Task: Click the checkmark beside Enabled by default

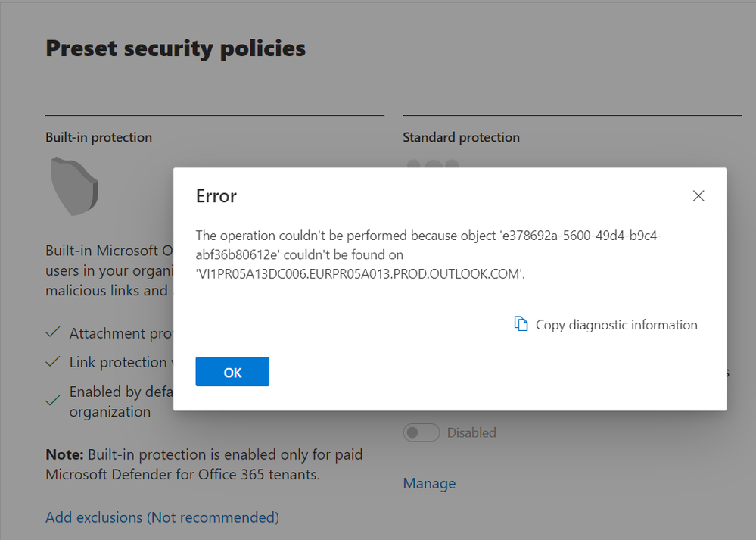Action: tap(53, 401)
